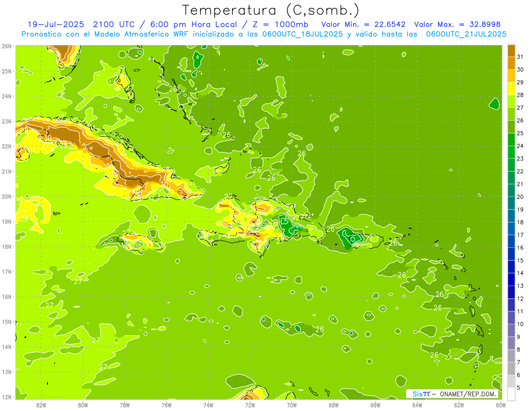This screenshot has height=411, width=532.
Task: Pick the teal legend swatch between 19 and 20
Action: (511, 203)
